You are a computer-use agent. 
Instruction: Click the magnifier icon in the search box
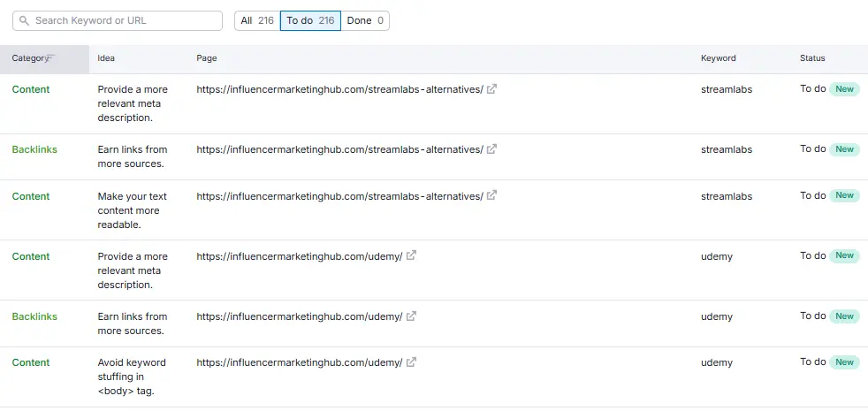pos(24,20)
